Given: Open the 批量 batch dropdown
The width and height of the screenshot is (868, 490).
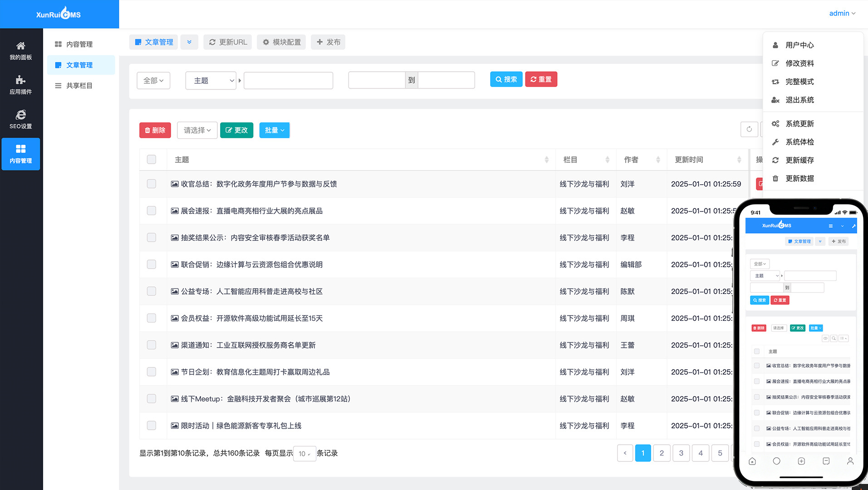Looking at the screenshot, I should click(x=275, y=130).
